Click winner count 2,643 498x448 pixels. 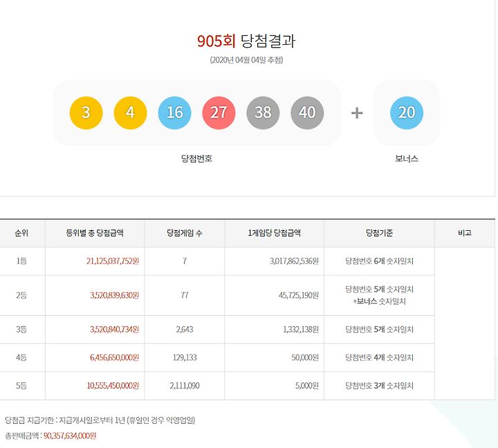click(x=185, y=329)
